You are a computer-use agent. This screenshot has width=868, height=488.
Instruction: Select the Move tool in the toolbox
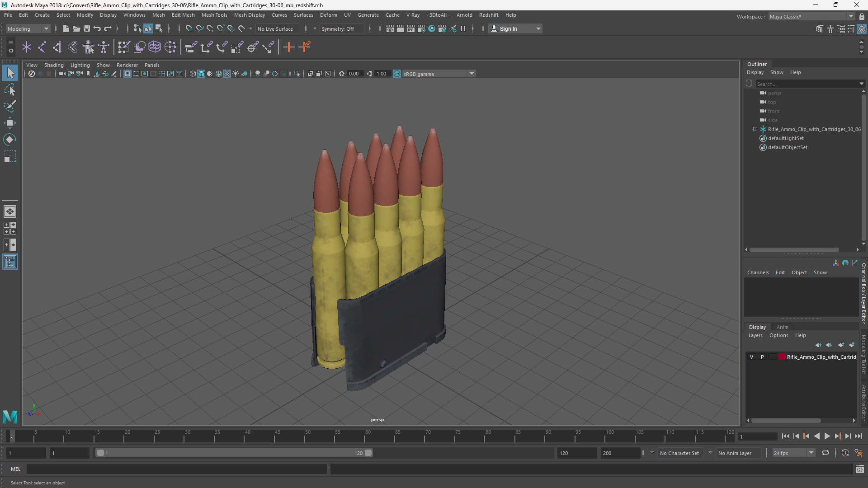point(10,123)
